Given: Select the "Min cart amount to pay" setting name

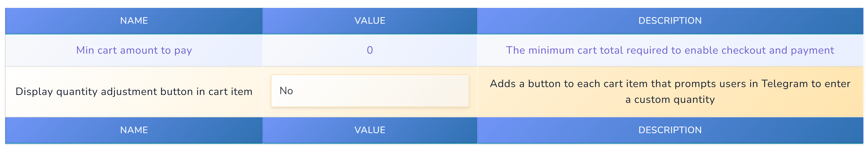Looking at the screenshot, I should point(134,50).
